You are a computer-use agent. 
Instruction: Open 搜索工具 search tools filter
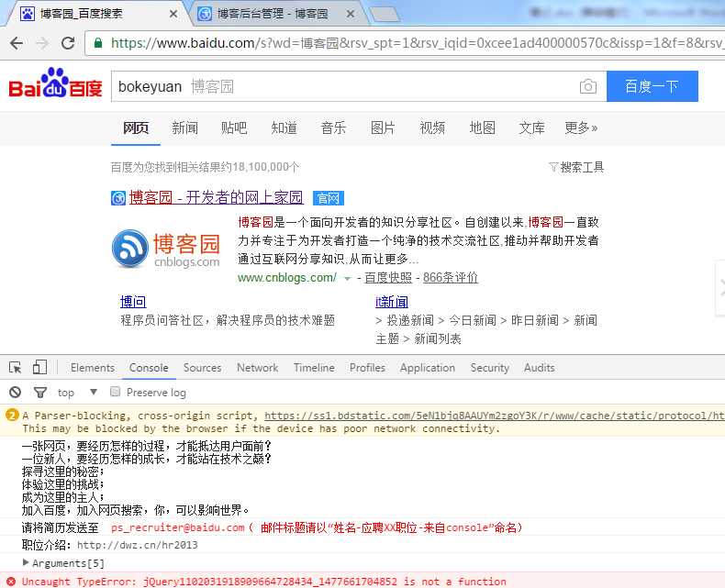(576, 167)
